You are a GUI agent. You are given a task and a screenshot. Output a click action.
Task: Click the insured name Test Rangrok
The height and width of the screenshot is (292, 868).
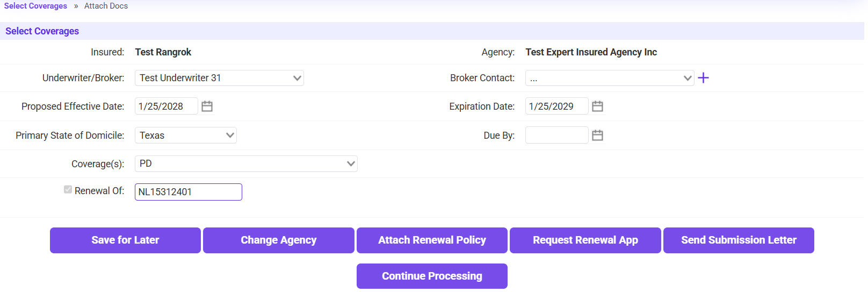[163, 52]
